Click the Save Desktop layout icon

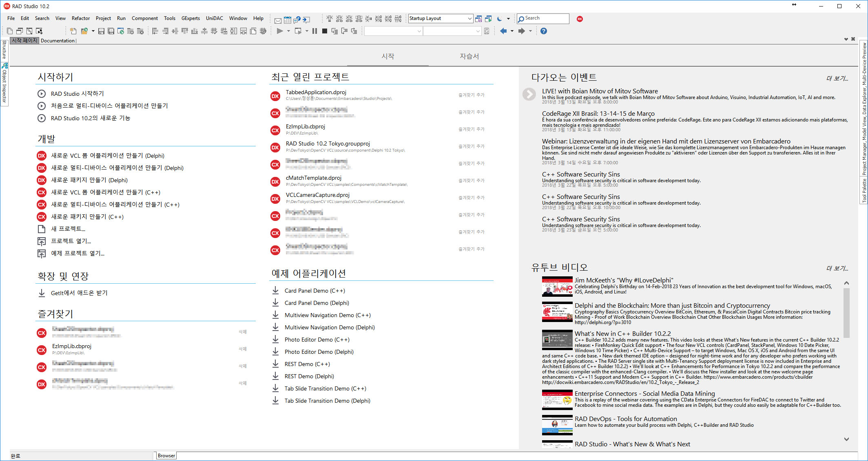[478, 19]
